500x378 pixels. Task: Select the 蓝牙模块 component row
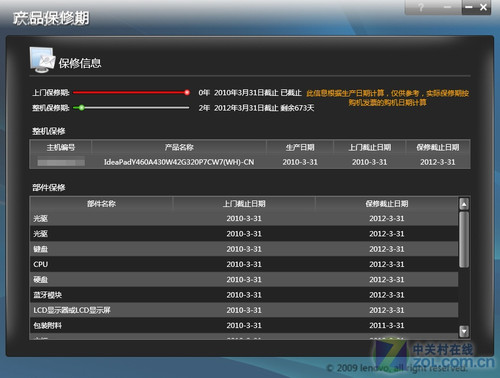[x=244, y=295]
